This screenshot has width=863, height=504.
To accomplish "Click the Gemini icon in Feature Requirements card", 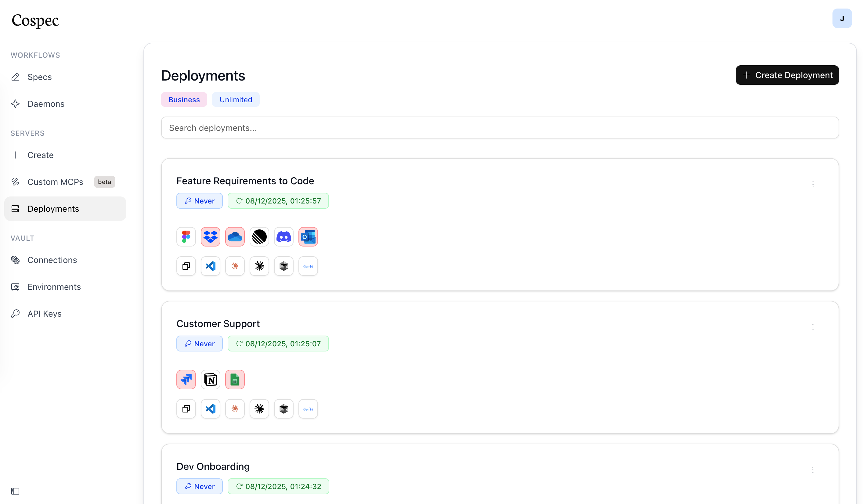I will point(308,266).
